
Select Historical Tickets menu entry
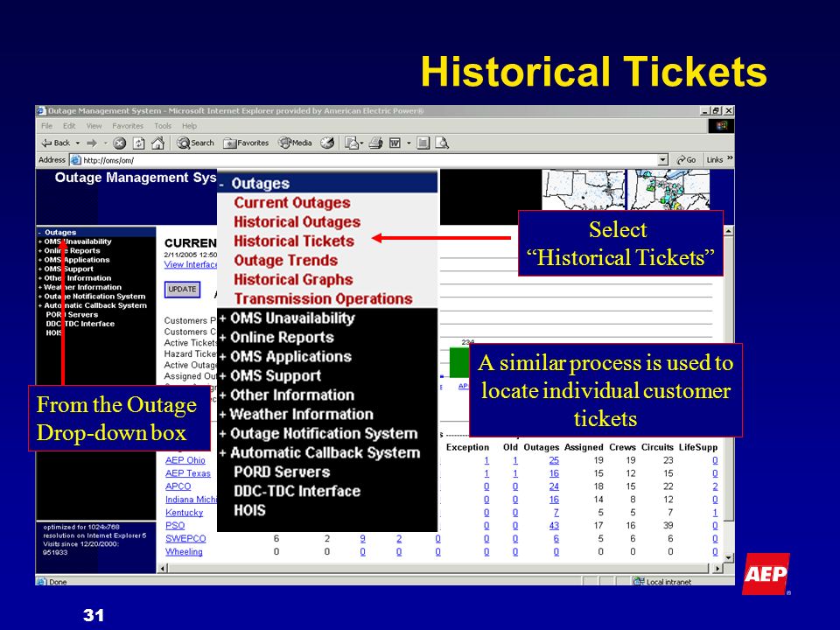coord(294,241)
